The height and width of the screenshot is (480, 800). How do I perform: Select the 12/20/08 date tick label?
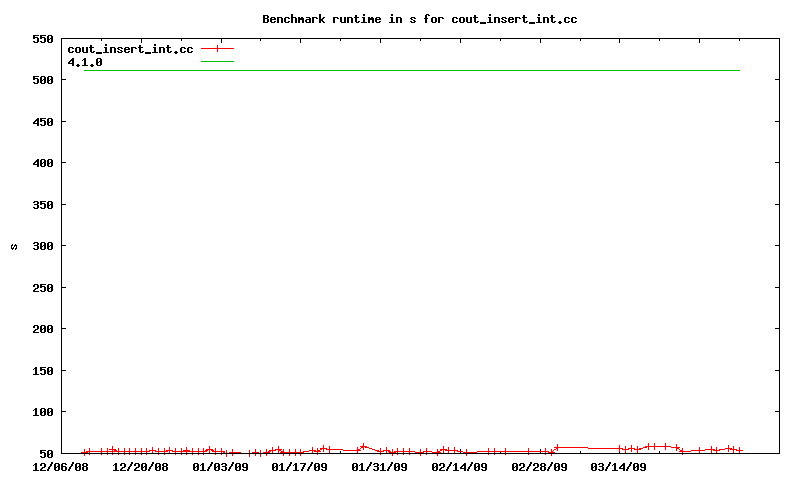pos(141,467)
